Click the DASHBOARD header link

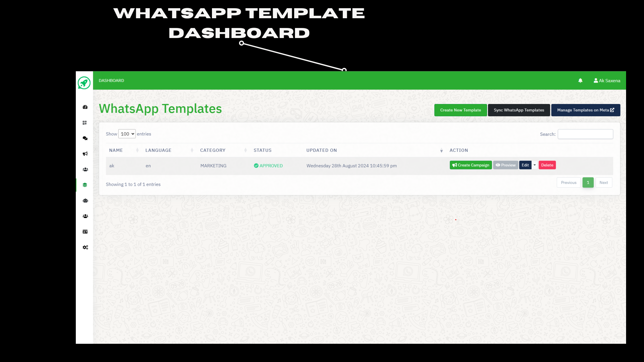coord(111,80)
